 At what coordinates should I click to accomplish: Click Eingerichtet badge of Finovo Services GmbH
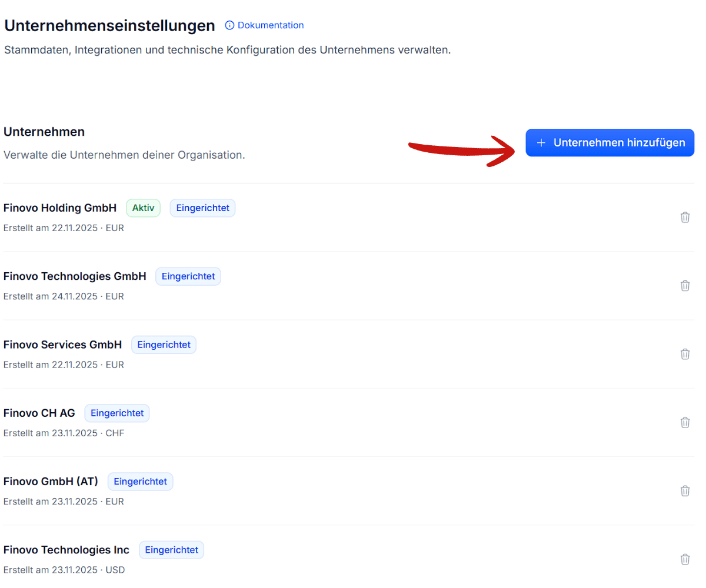click(x=164, y=345)
